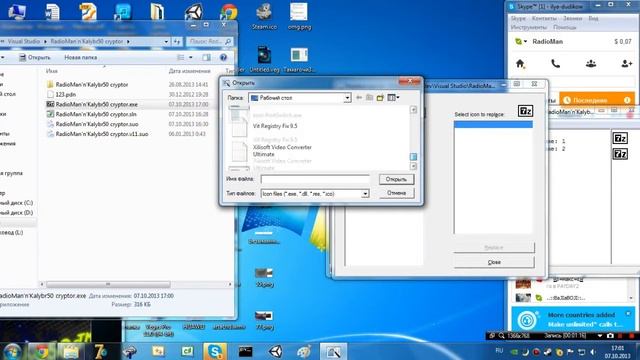640x360 pixels.
Task: Click the Имя файла input field
Action: pos(315,179)
